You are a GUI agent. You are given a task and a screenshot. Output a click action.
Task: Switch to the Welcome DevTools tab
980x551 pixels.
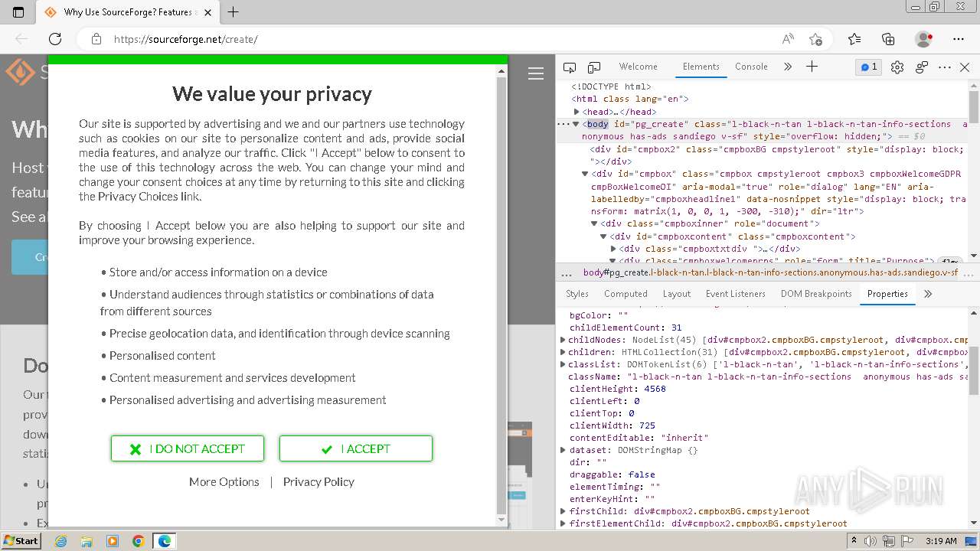click(x=638, y=67)
